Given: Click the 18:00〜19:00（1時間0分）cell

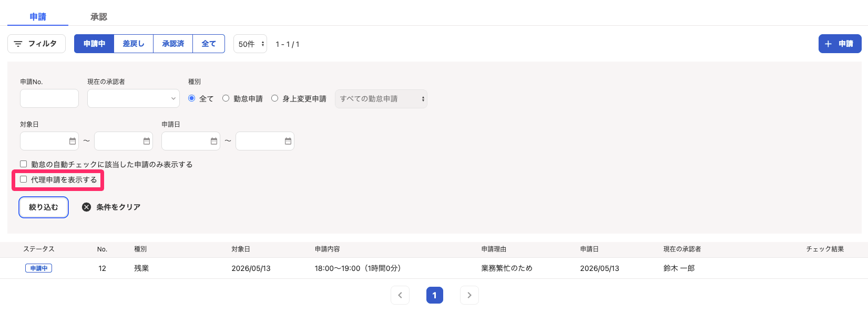Looking at the screenshot, I should (360, 268).
